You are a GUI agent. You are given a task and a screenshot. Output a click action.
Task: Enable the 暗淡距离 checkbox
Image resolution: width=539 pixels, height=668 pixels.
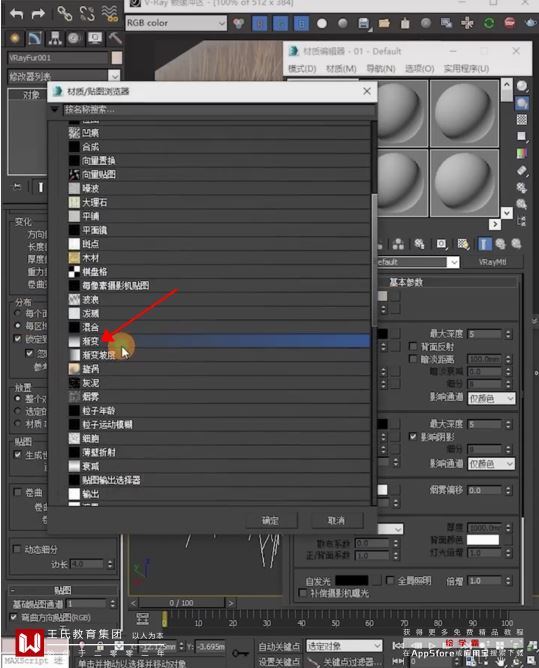412,359
